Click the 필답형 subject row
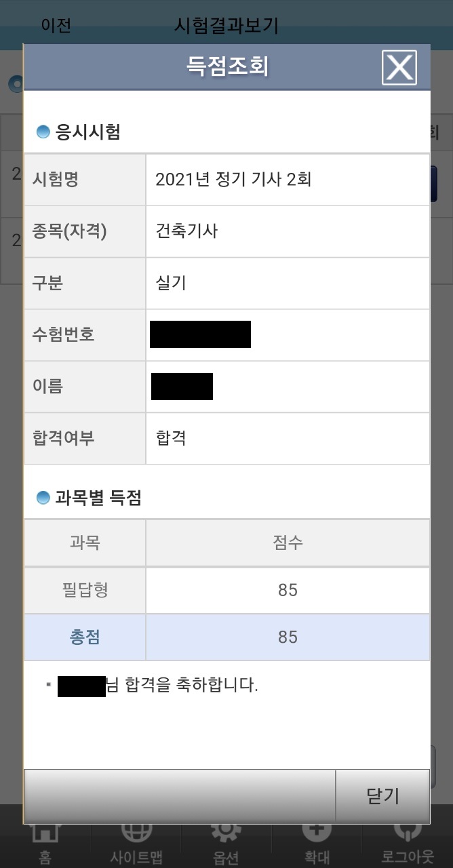Viewport: 453px width, 868px height. click(226, 590)
